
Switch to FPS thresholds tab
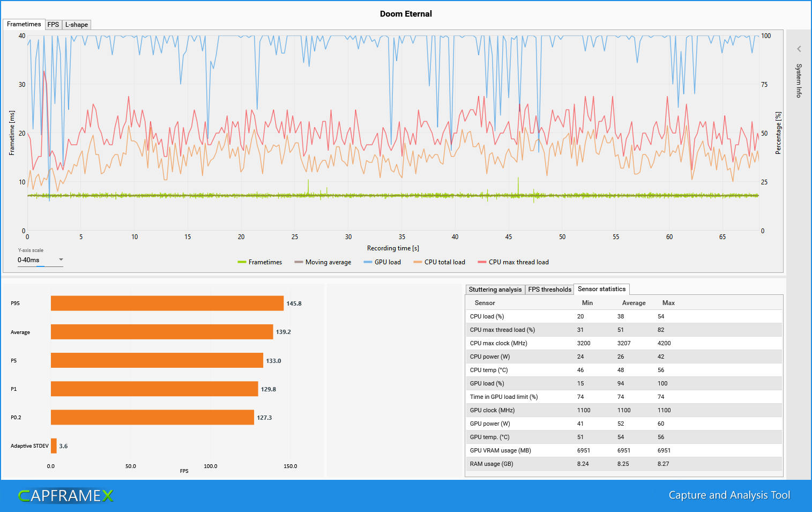click(x=549, y=290)
